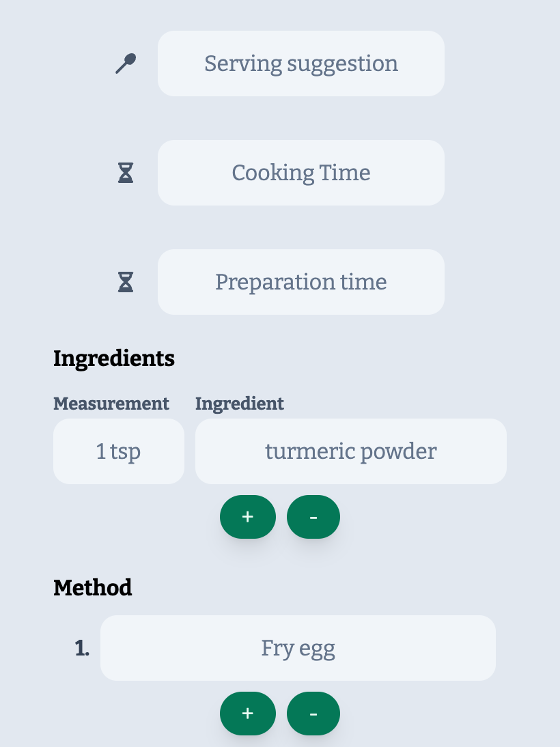Remove a method step with minus button
The width and height of the screenshot is (560, 747).
tap(313, 714)
